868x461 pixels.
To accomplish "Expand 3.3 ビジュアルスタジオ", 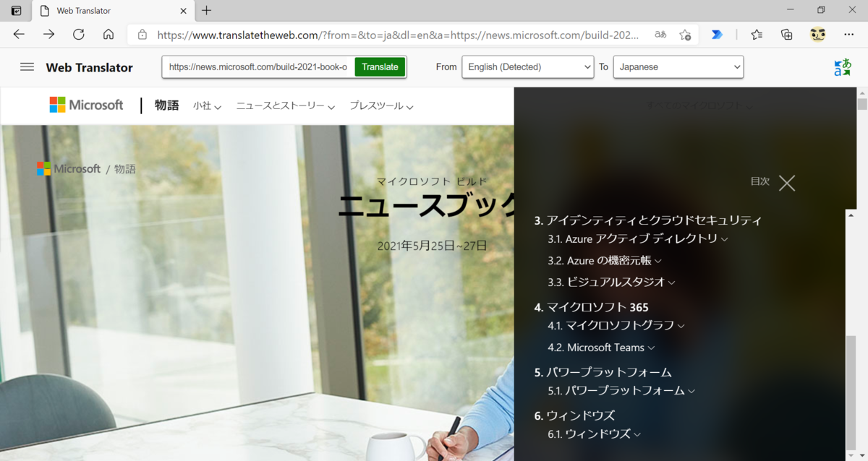I will pyautogui.click(x=612, y=282).
